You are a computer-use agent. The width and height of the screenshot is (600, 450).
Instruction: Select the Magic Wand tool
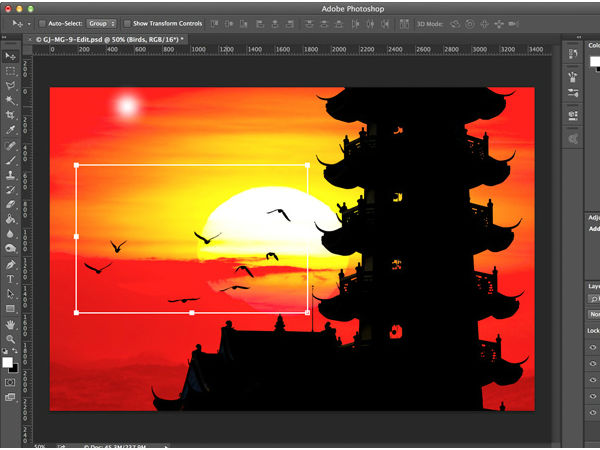pos(11,100)
